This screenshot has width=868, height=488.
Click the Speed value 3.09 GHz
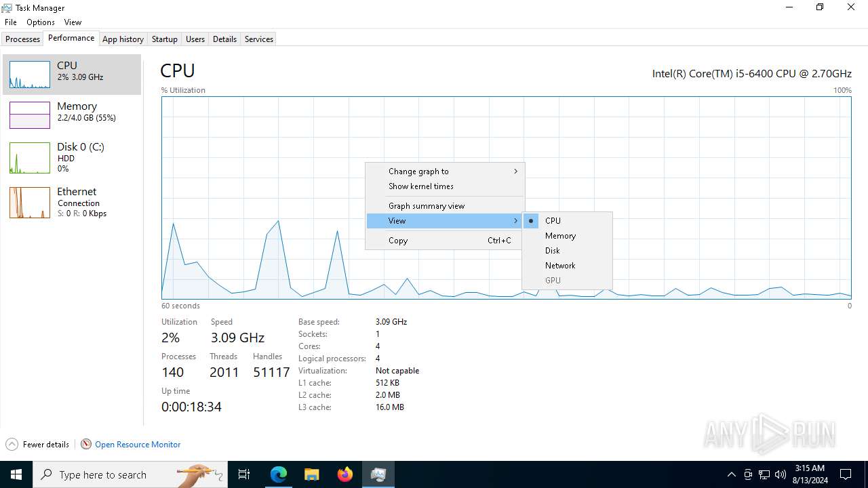click(237, 338)
